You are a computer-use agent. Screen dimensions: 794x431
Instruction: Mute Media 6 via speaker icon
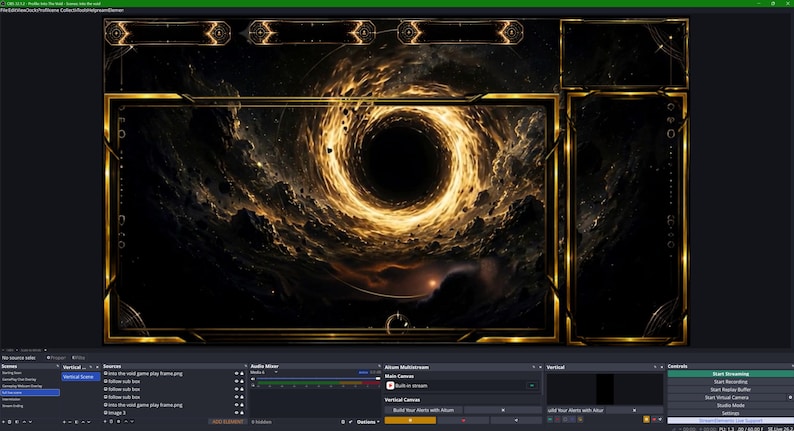253,379
